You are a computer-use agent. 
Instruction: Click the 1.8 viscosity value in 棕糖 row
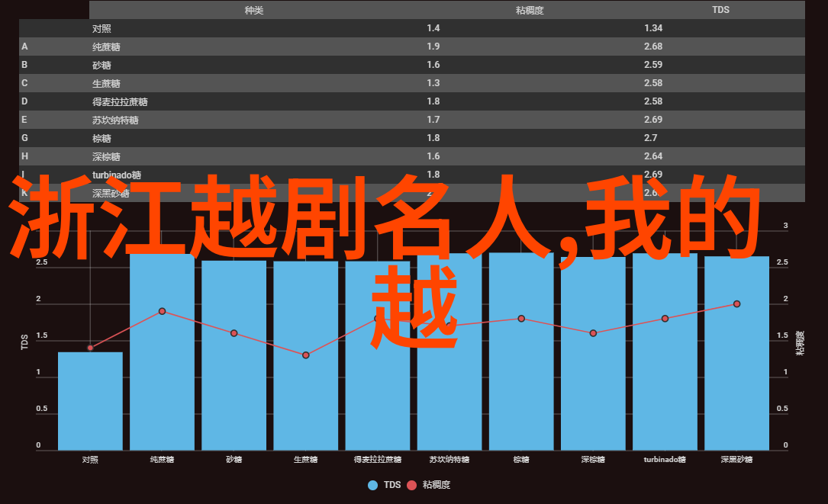point(433,138)
